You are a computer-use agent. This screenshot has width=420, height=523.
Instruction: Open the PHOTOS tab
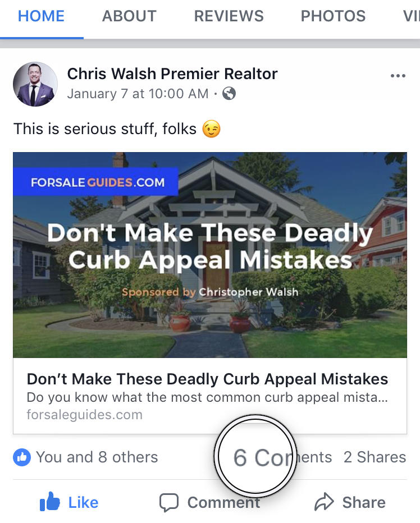[x=333, y=16]
